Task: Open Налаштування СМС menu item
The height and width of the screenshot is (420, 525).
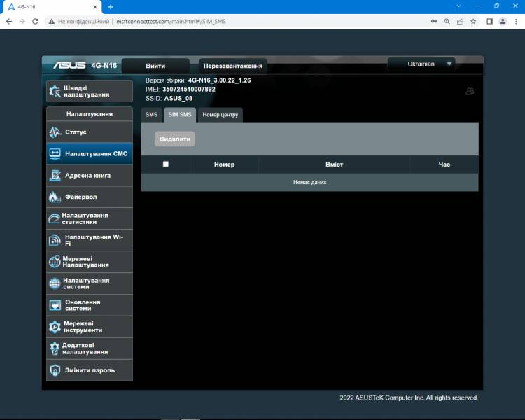Action: tap(90, 154)
